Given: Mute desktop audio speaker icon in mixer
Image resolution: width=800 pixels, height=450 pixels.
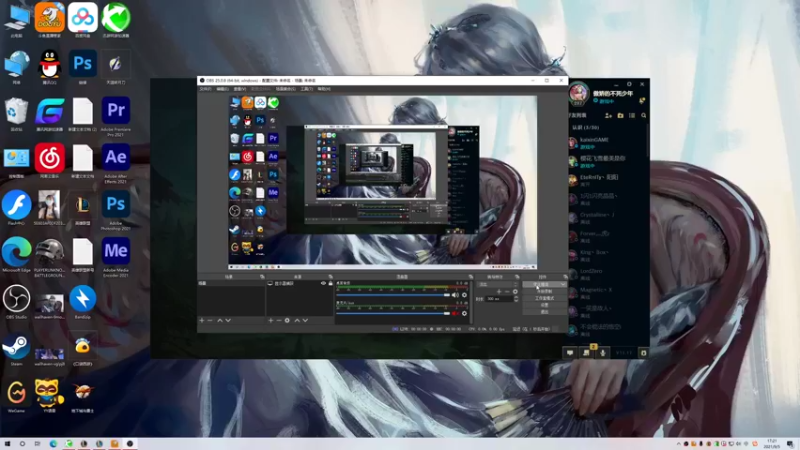Looking at the screenshot, I should 455,295.
